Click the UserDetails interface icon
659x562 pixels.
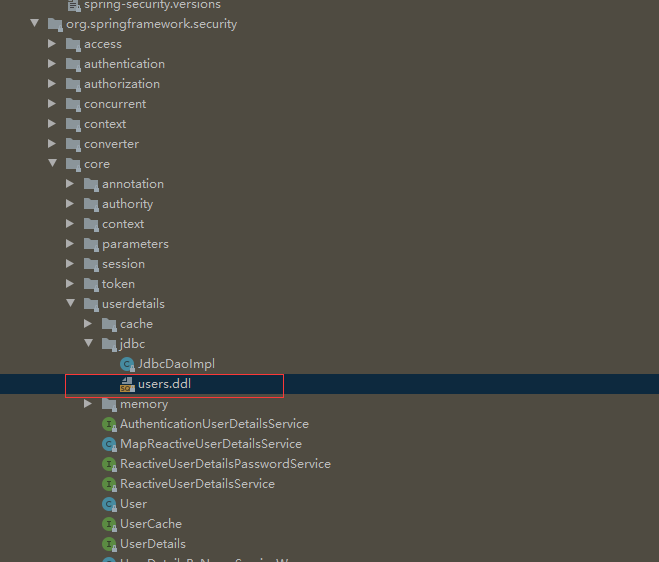click(x=109, y=544)
